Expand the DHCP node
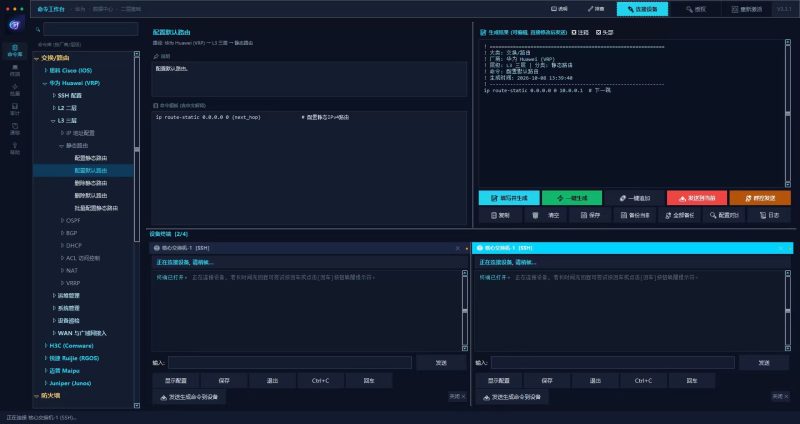 62,245
